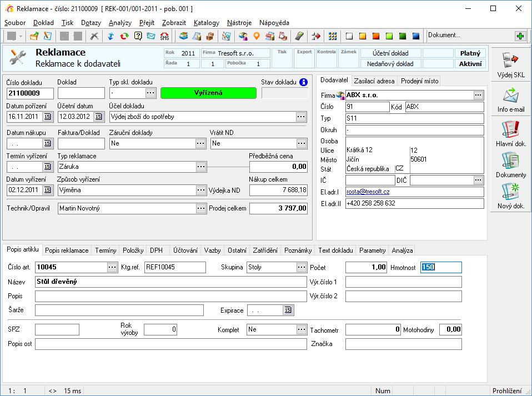Click the rosta@tresoft.cz e-mail link
The width and height of the screenshot is (532, 396).
click(x=368, y=192)
